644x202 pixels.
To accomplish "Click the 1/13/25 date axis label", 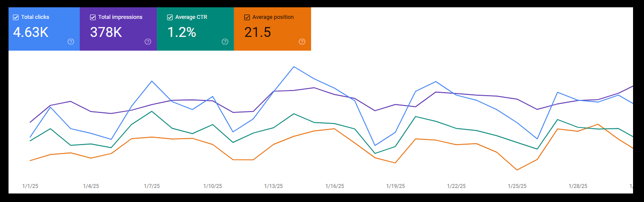I will point(274,186).
